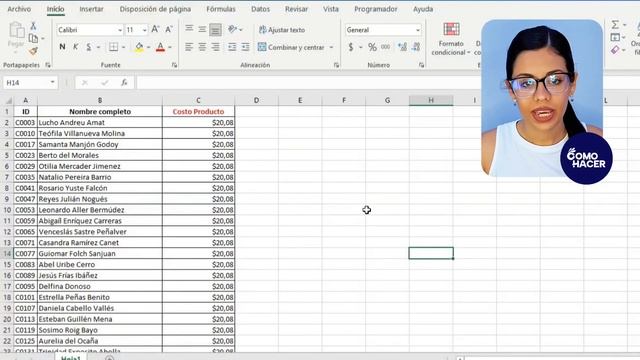The width and height of the screenshot is (640, 360).
Task: Toggle underline (S) formatting
Action: (89, 47)
